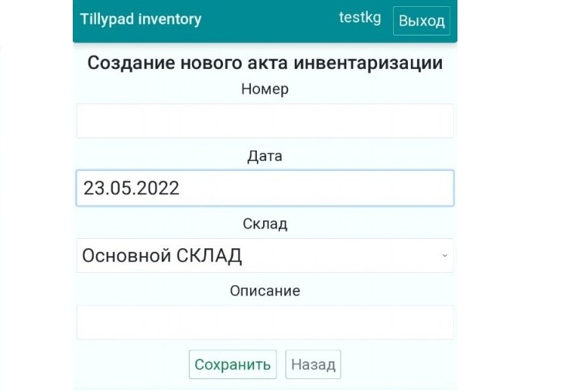Screen dimensions: 572x392
Task: Click the Номер label
Action: click(265, 89)
